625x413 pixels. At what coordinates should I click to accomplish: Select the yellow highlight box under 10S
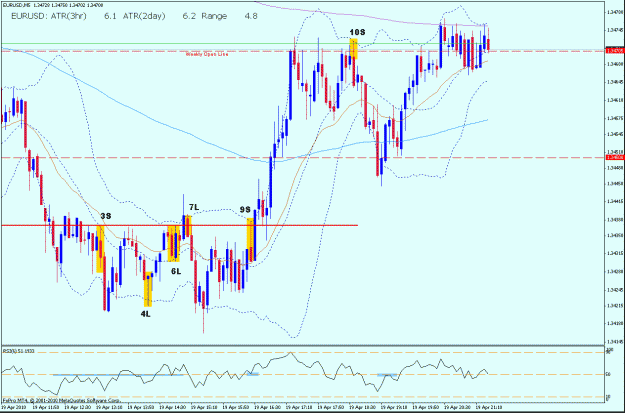point(354,49)
